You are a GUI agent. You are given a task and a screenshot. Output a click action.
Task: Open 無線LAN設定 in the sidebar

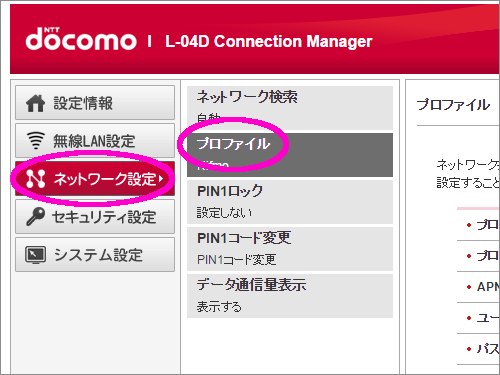[x=95, y=141]
